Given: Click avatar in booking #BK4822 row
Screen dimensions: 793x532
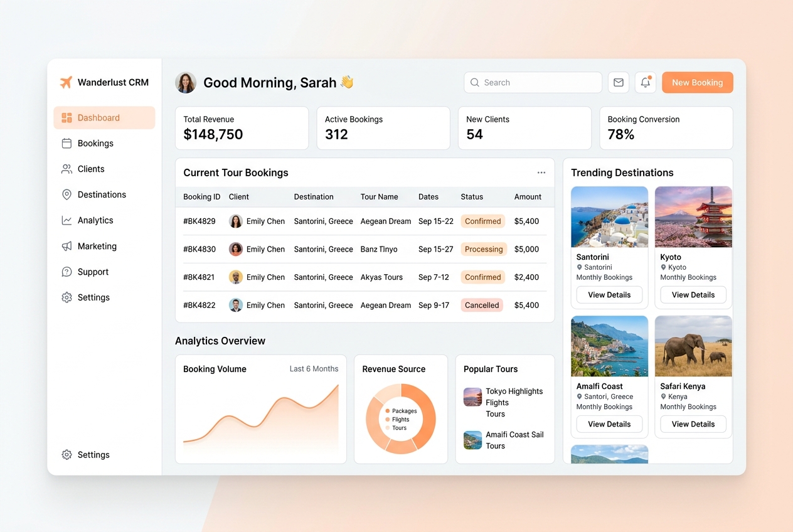Looking at the screenshot, I should tap(236, 306).
